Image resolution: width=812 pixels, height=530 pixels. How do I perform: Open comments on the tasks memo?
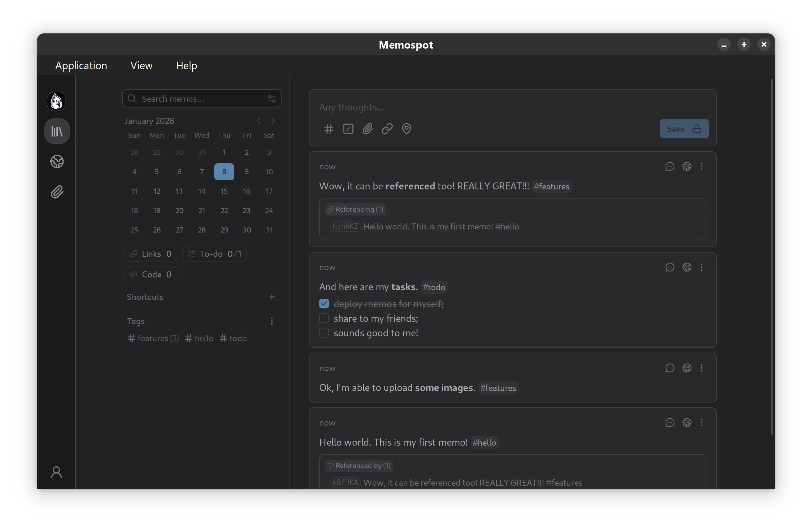pyautogui.click(x=669, y=267)
